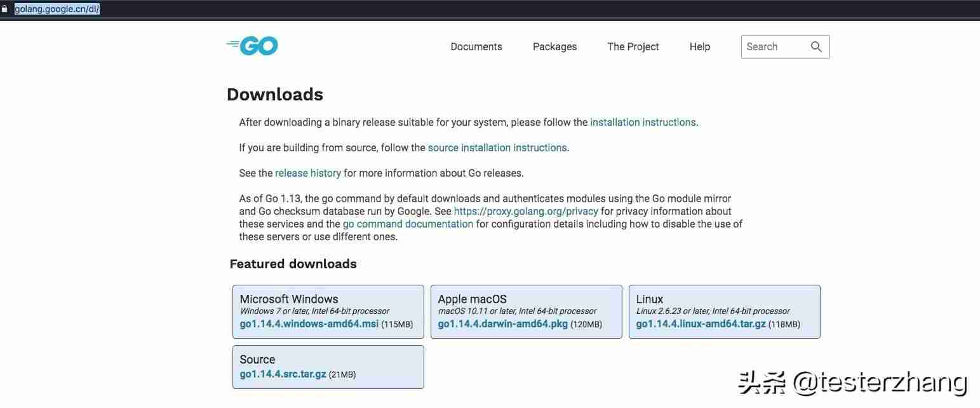Open the release history link

pos(308,173)
